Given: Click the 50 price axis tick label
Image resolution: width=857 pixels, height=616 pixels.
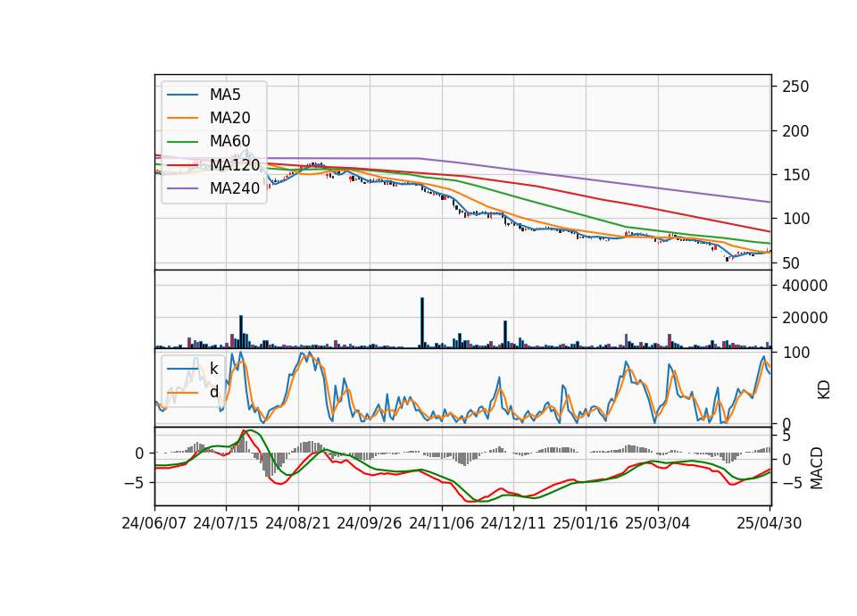Looking at the screenshot, I should coord(791,262).
